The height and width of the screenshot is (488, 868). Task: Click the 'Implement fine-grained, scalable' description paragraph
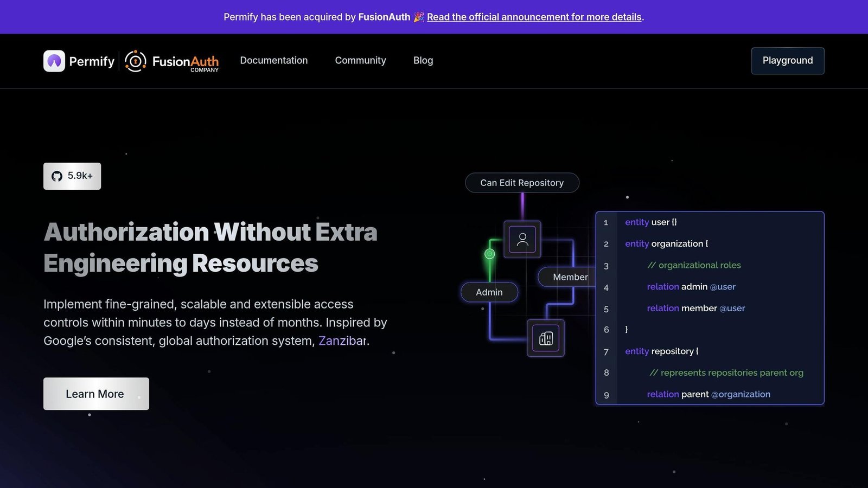click(x=215, y=323)
